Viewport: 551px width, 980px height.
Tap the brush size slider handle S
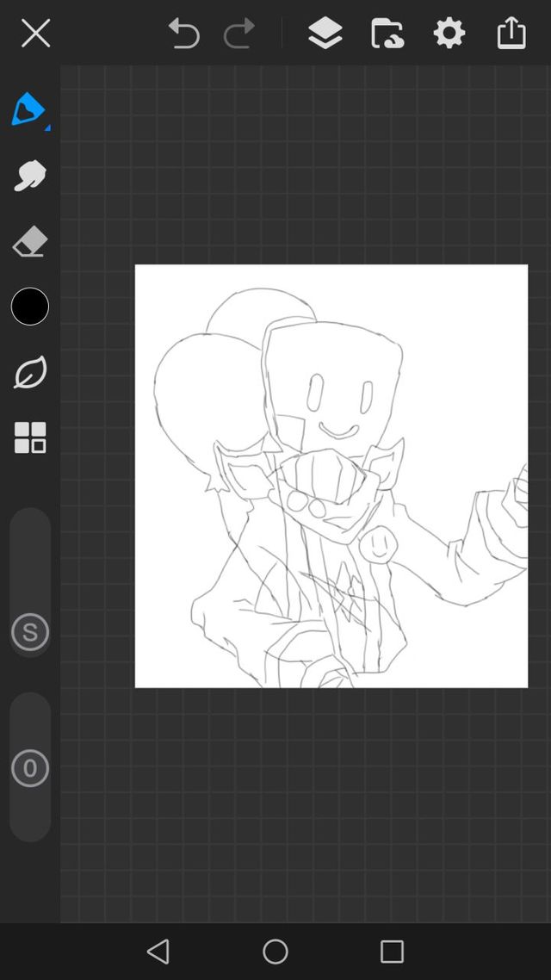tap(30, 633)
